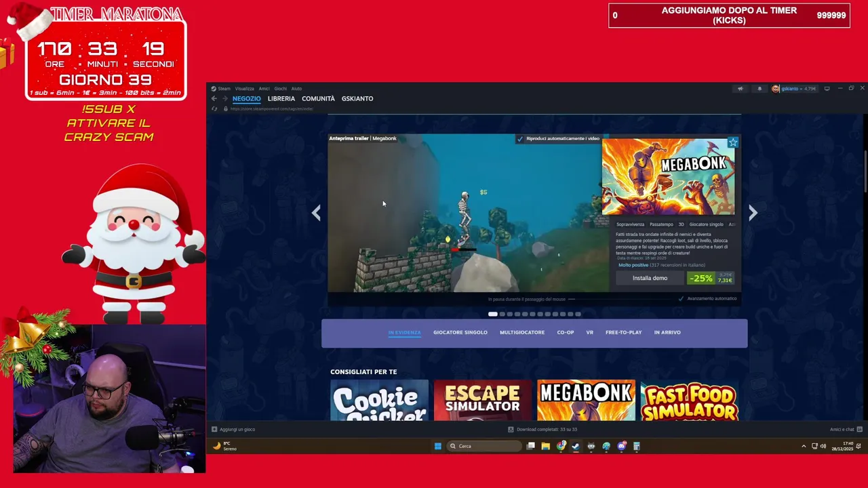Select the IN EVIDENZA tab
This screenshot has height=488, width=868.
pos(404,333)
